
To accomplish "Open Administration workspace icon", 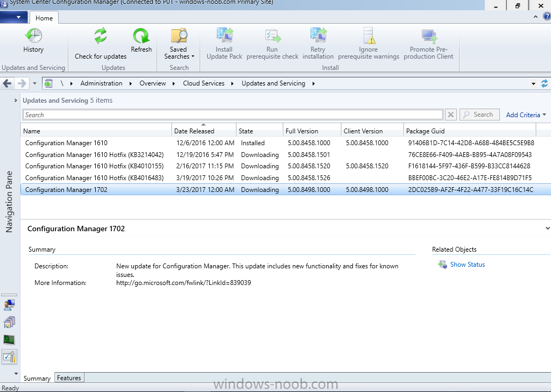I will 9,357.
